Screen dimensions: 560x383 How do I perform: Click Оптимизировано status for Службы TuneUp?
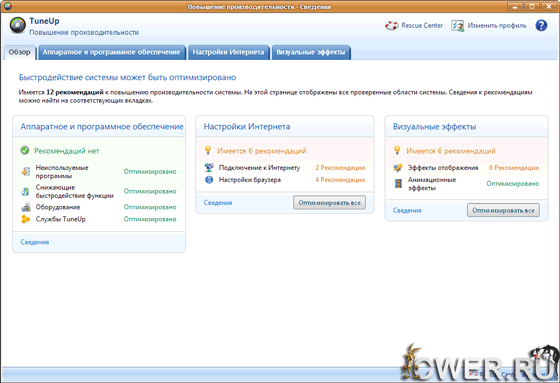click(150, 219)
